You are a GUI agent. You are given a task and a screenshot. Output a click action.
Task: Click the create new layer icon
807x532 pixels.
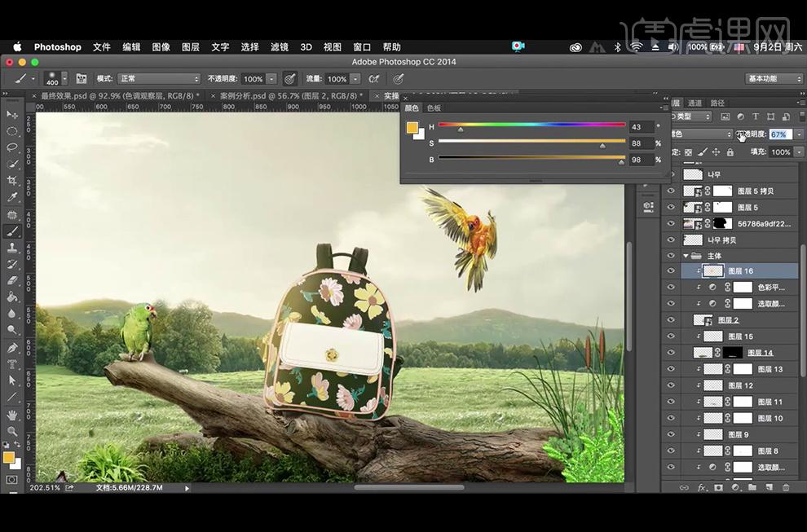(x=769, y=487)
